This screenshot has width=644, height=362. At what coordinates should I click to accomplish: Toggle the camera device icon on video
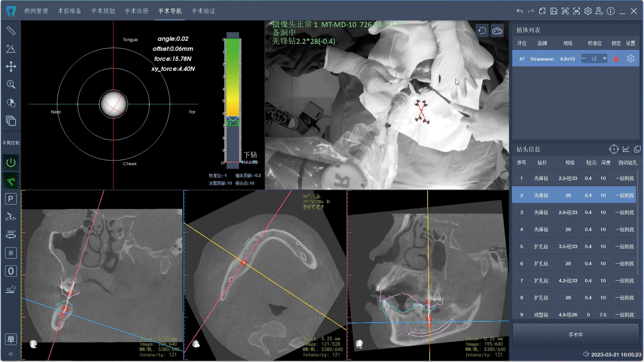(497, 31)
